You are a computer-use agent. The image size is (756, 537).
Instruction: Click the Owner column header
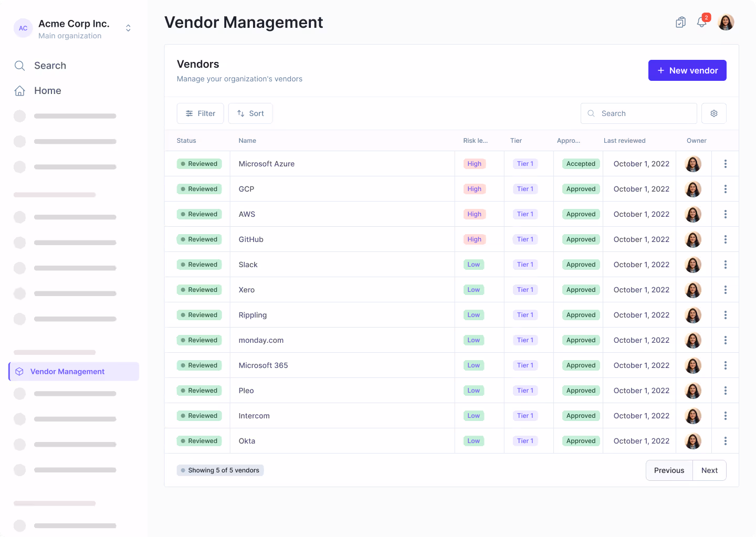point(697,141)
